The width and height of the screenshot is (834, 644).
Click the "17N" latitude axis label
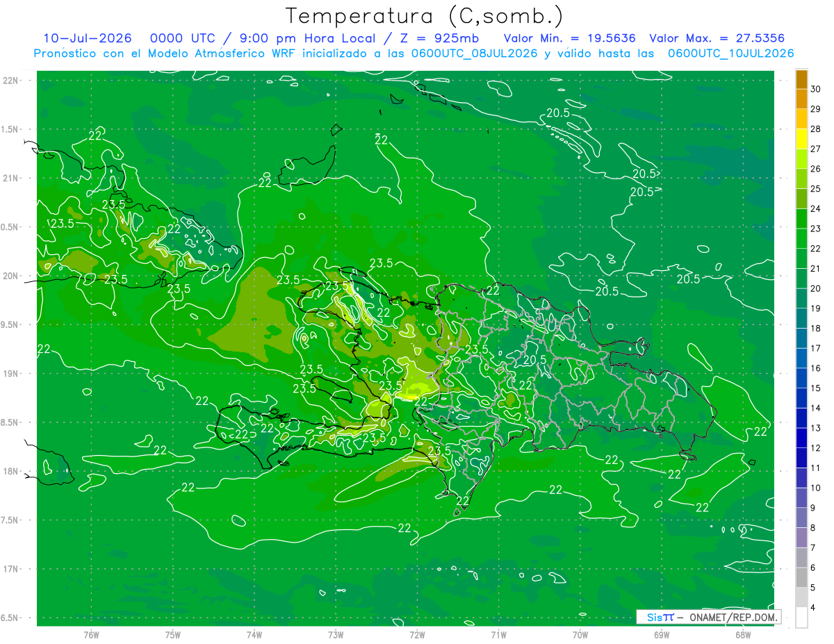tap(11, 569)
